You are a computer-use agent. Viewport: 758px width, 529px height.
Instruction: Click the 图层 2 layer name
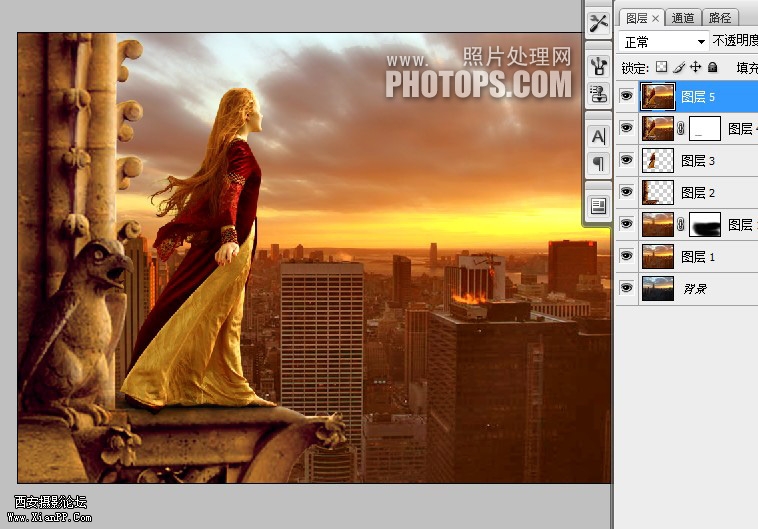click(x=698, y=193)
